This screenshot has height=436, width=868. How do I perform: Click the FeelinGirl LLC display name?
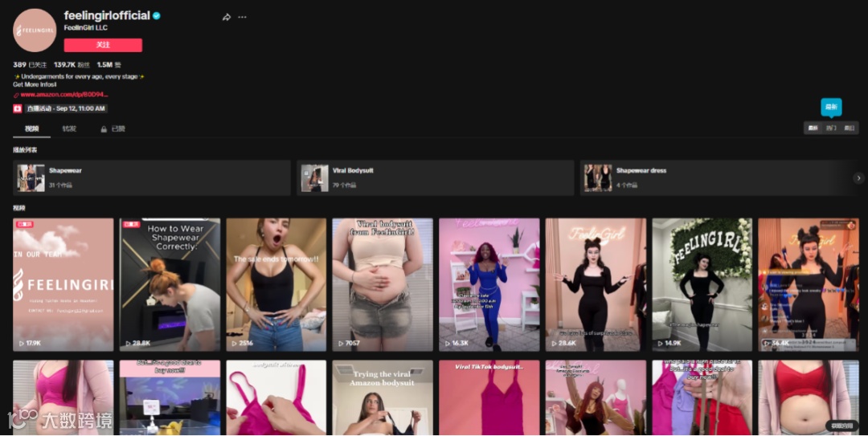pyautogui.click(x=86, y=27)
